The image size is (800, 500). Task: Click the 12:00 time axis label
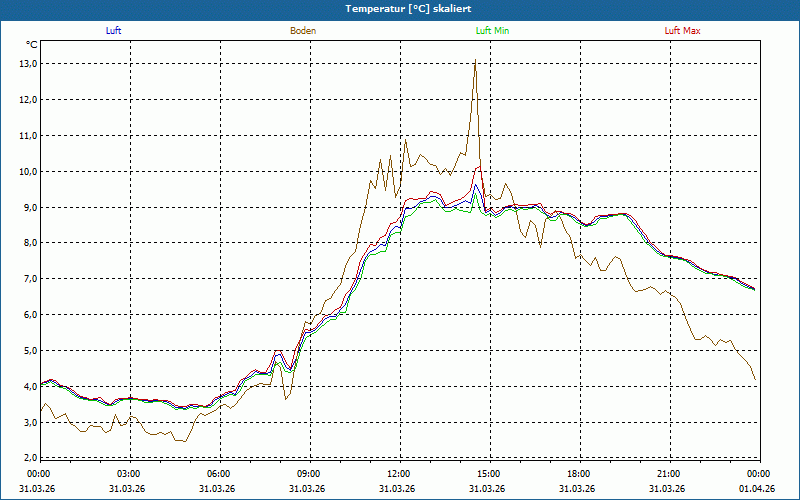click(x=399, y=474)
